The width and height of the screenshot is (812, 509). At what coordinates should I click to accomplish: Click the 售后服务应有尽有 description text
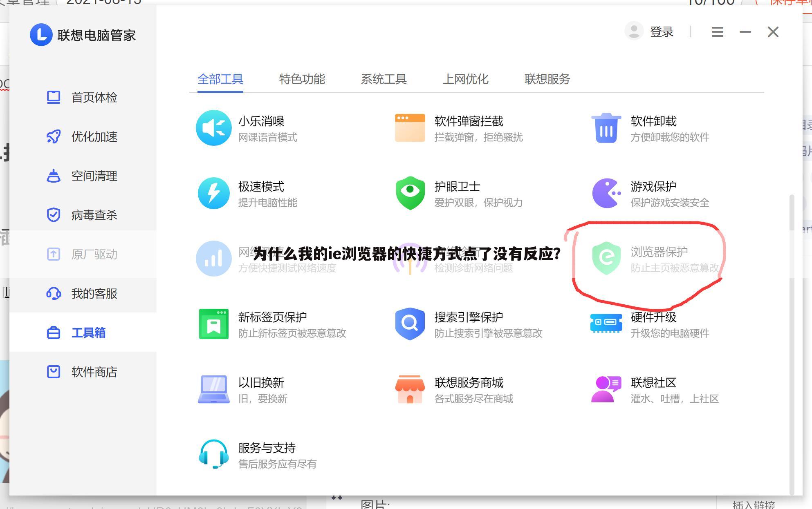pyautogui.click(x=278, y=464)
